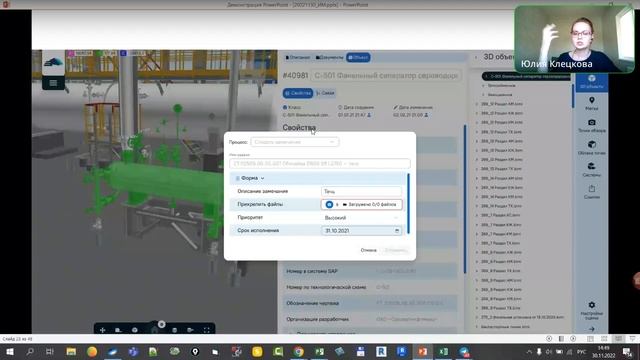Open Windows Start menu
This screenshot has height=360, width=640.
[x=10, y=351]
